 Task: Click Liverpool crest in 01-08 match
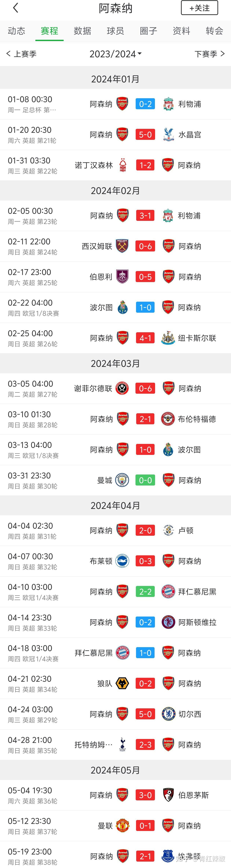pos(168,104)
